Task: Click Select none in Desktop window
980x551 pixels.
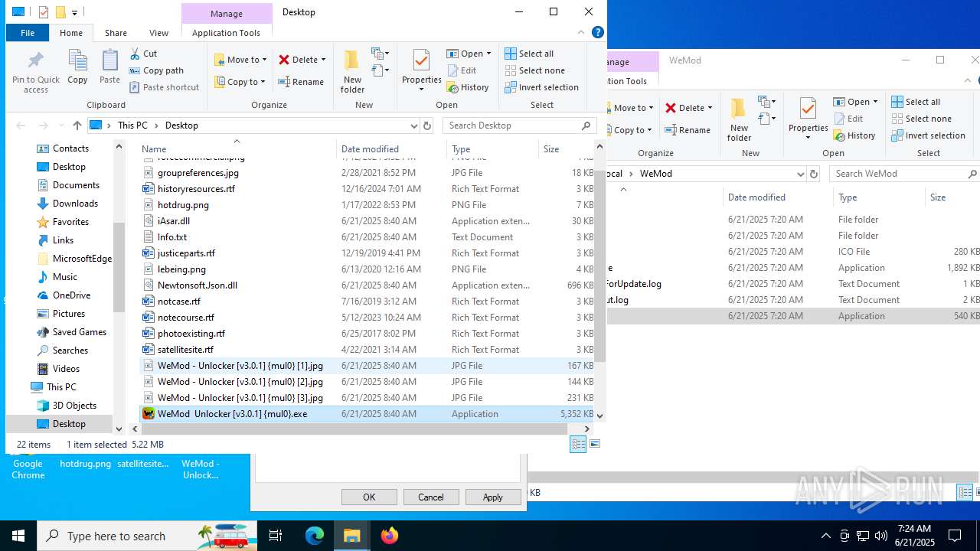Action: tap(534, 70)
